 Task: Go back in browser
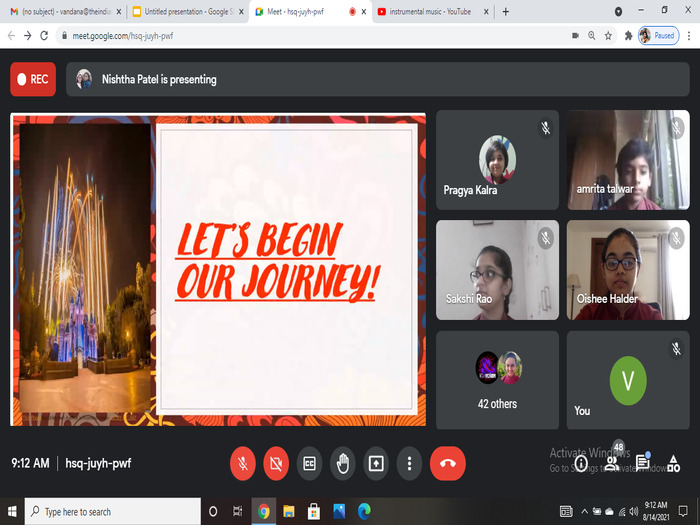12,36
